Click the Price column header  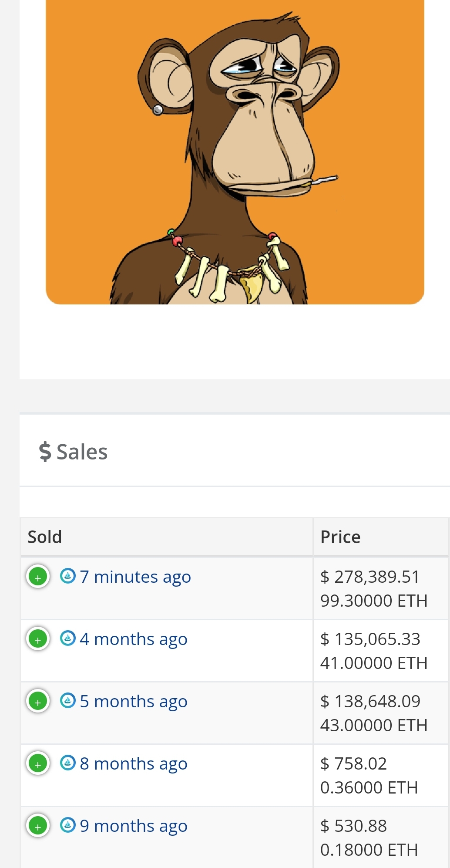click(x=340, y=537)
